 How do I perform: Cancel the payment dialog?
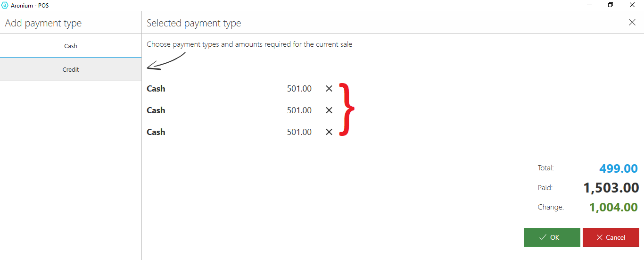pos(611,237)
